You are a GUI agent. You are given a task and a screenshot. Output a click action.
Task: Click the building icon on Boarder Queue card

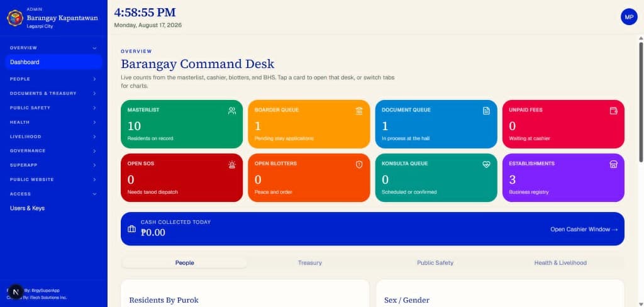click(x=359, y=111)
